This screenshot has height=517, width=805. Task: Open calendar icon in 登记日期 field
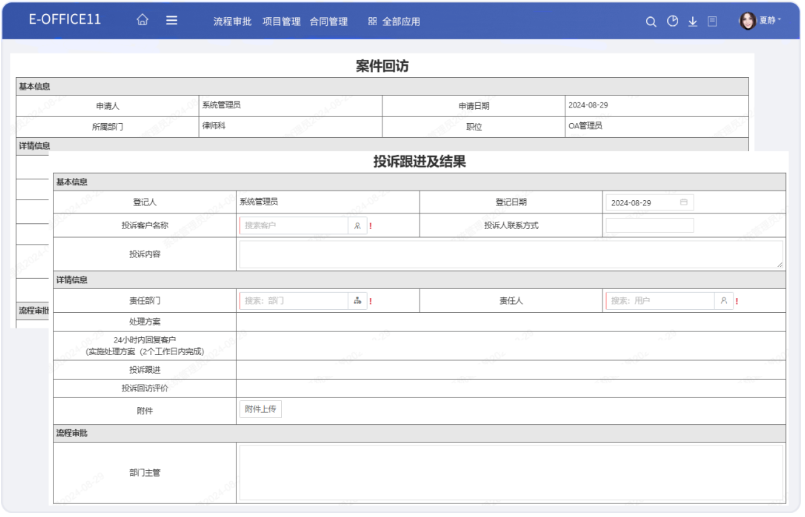point(684,202)
